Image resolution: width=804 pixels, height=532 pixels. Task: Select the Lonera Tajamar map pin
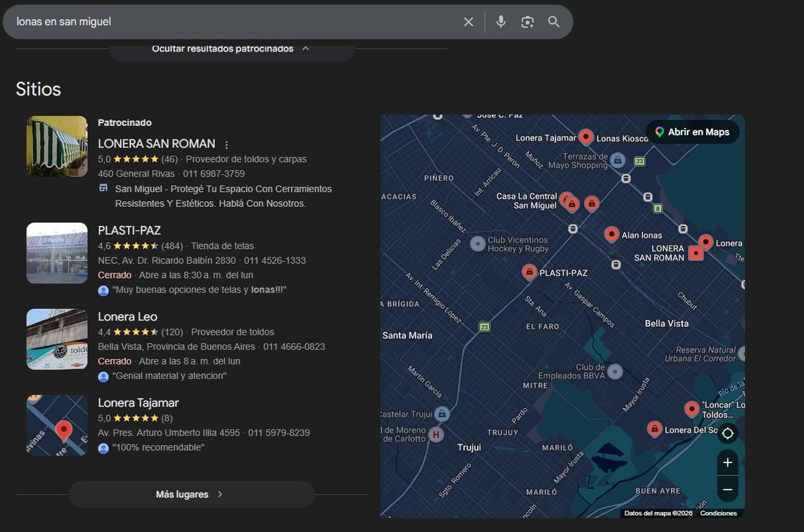click(x=586, y=137)
